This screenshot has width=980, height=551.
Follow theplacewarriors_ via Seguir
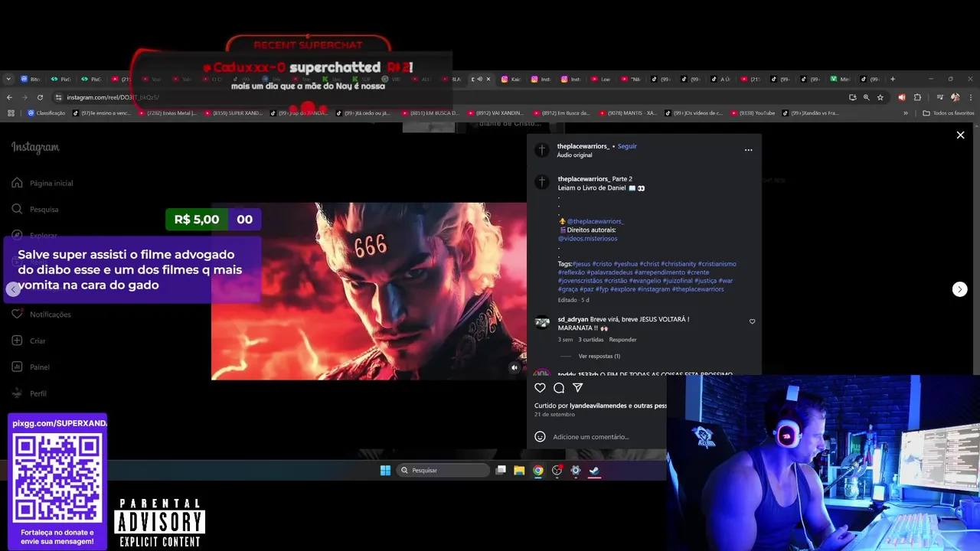click(627, 146)
